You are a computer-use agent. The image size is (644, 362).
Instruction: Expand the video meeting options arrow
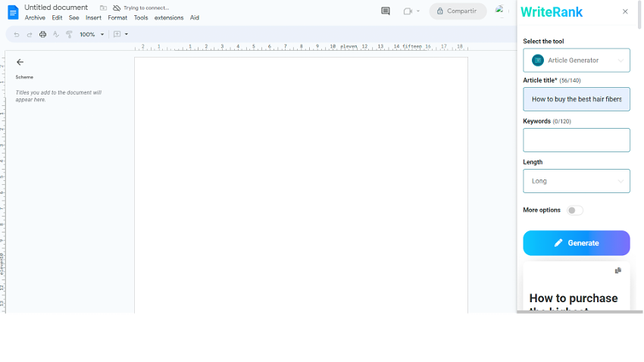[418, 11]
